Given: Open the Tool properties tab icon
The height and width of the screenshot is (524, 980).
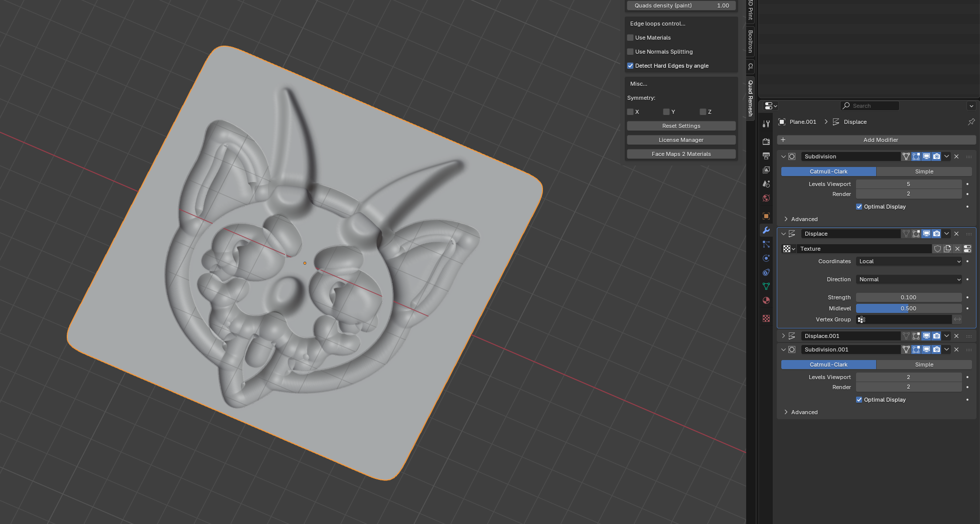Looking at the screenshot, I should 766,124.
